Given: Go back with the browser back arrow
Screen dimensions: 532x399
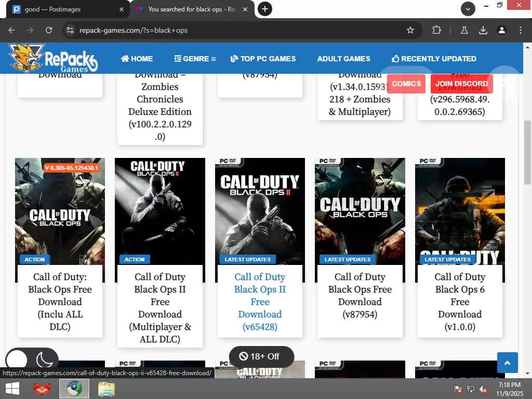Looking at the screenshot, I should tap(11, 30).
